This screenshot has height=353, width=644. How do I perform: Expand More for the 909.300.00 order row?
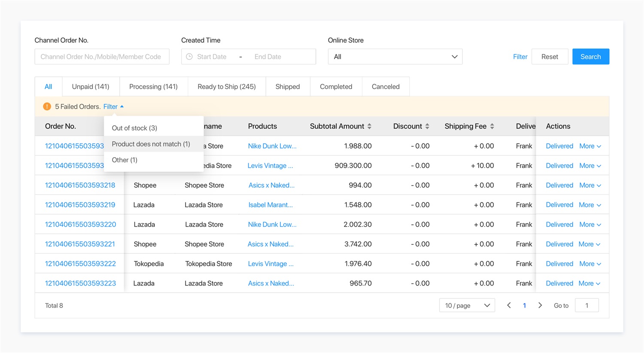(x=590, y=166)
